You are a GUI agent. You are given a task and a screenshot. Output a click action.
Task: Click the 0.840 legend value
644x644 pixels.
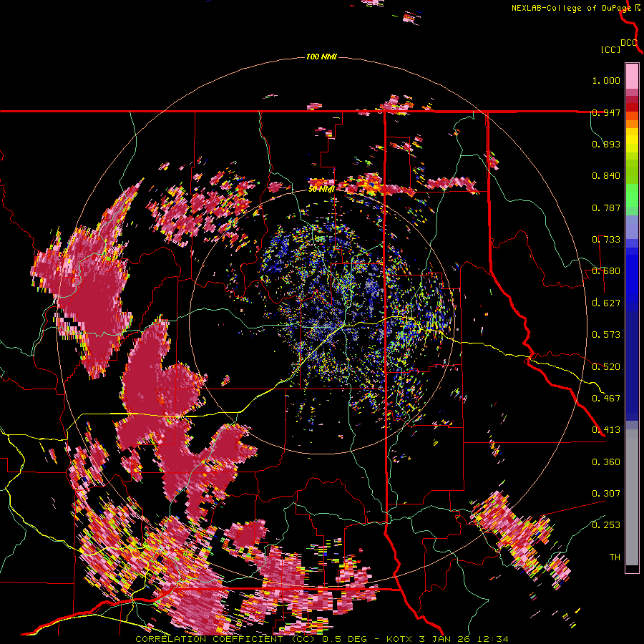tap(606, 176)
